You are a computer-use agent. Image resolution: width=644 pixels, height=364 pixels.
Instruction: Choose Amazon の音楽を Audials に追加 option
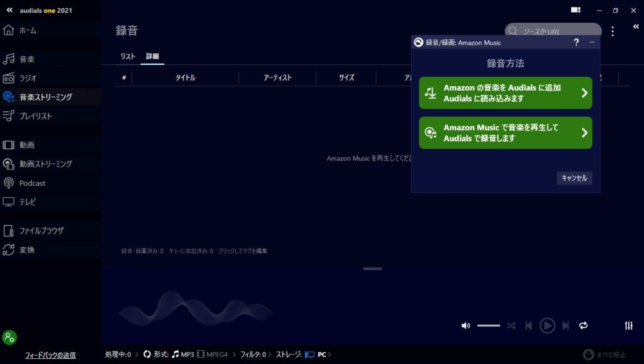(505, 93)
